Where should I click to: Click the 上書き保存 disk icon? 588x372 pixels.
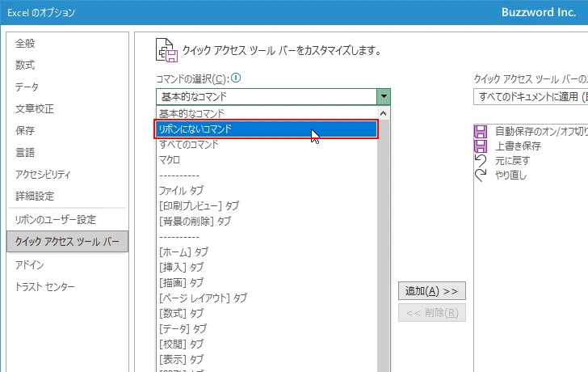pyautogui.click(x=481, y=146)
